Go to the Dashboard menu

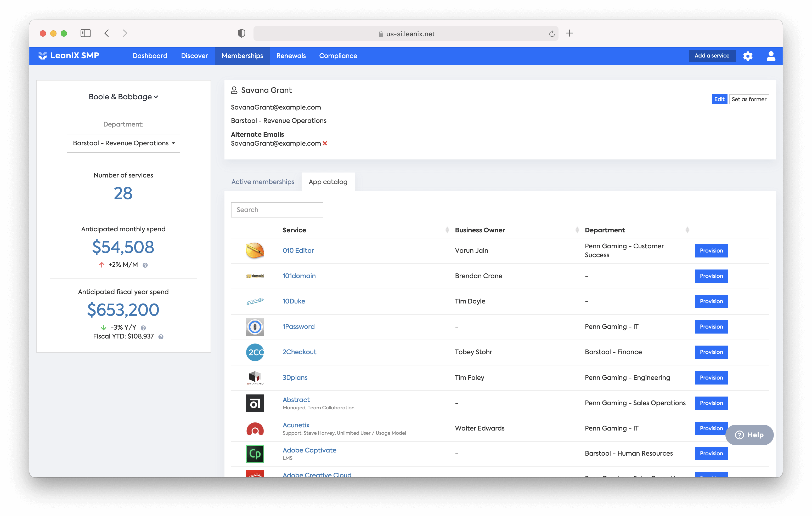tap(150, 56)
